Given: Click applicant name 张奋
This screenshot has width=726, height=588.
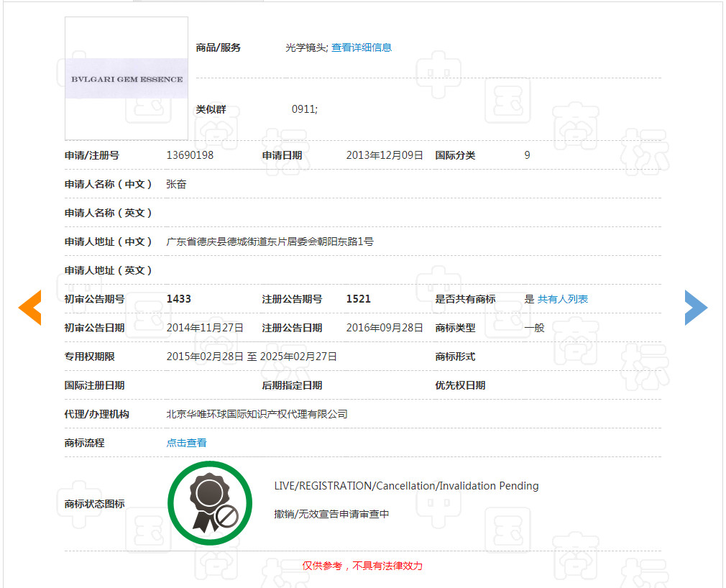Looking at the screenshot, I should click(175, 184).
